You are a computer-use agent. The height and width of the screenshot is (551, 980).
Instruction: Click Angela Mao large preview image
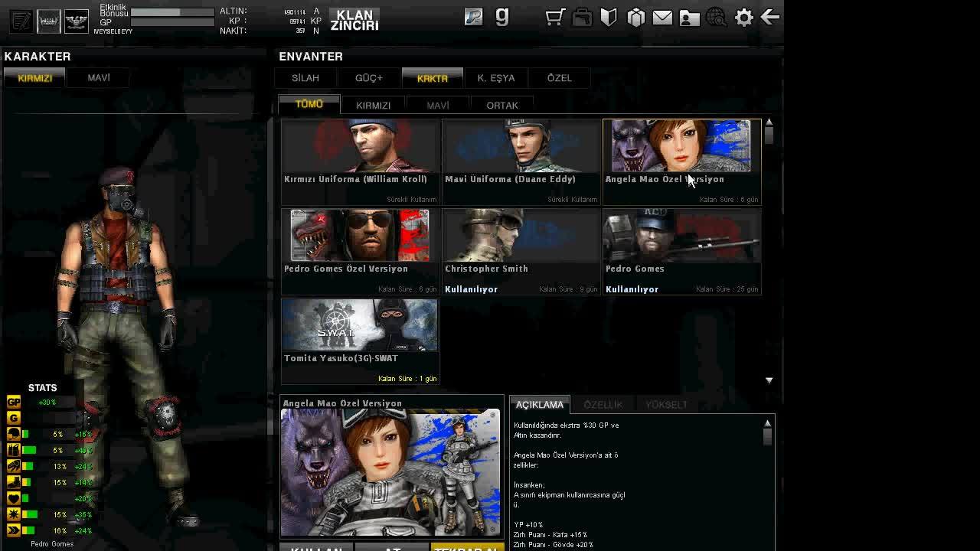(x=390, y=473)
